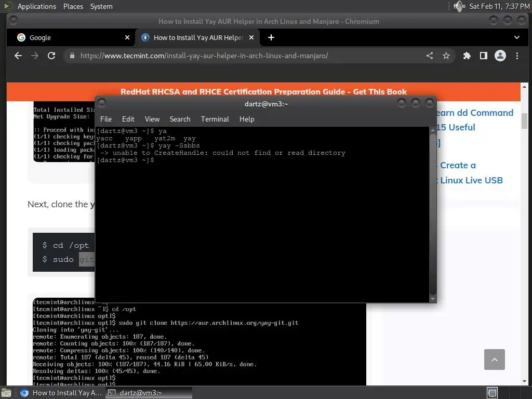Click the terminal window menu icon
This screenshot has width=532, height=399.
tap(101, 102)
